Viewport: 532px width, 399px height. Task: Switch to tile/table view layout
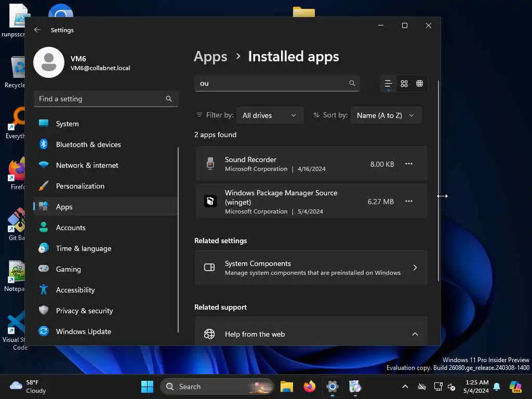pos(420,84)
